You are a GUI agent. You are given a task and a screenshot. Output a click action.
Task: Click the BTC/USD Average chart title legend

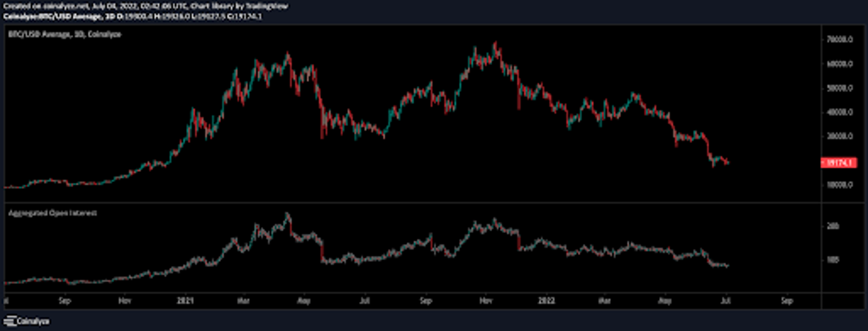coord(64,34)
